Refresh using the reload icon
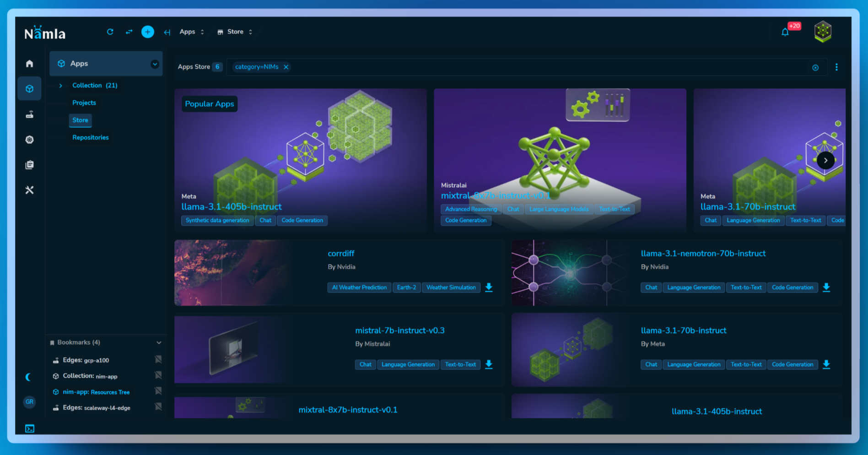This screenshot has height=455, width=868. [110, 32]
